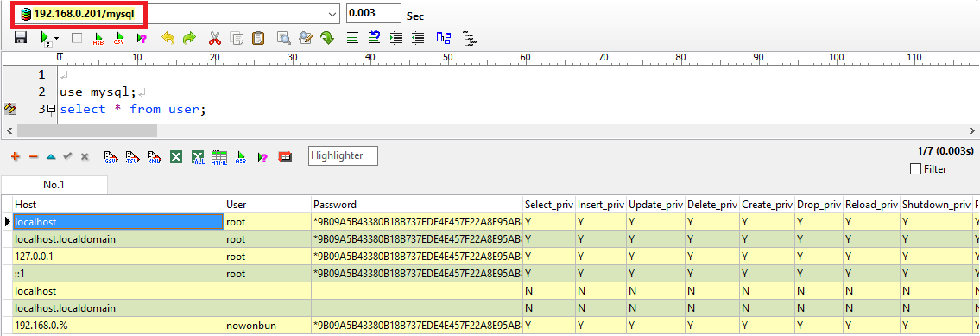Collapse the fold marker on line 3
Screen dimensions: 980x336
click(51, 109)
